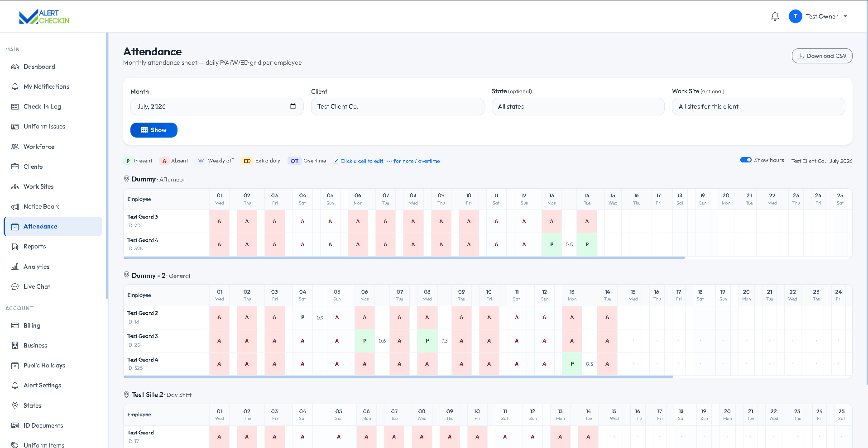Click Test Guard 3 Present cell on Dummy - 2 day 06
Viewport: 868px width, 448px height.
pos(364,341)
